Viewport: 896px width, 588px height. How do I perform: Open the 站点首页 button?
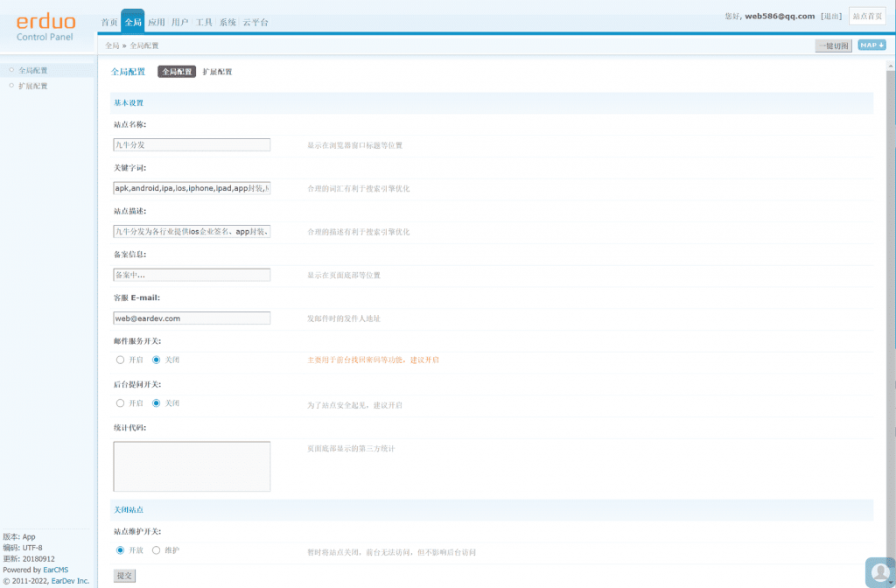[x=867, y=16]
